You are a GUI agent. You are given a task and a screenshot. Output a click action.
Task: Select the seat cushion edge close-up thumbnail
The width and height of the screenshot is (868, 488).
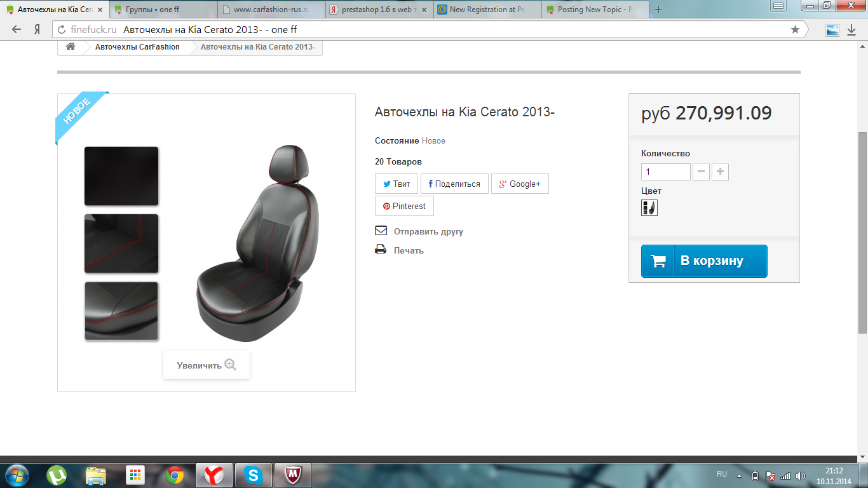[121, 311]
